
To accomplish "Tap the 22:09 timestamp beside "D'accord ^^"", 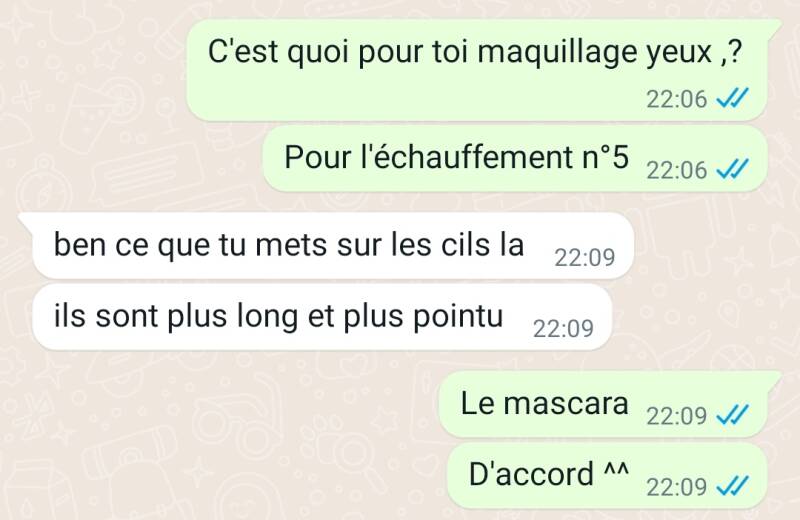I will (x=677, y=487).
